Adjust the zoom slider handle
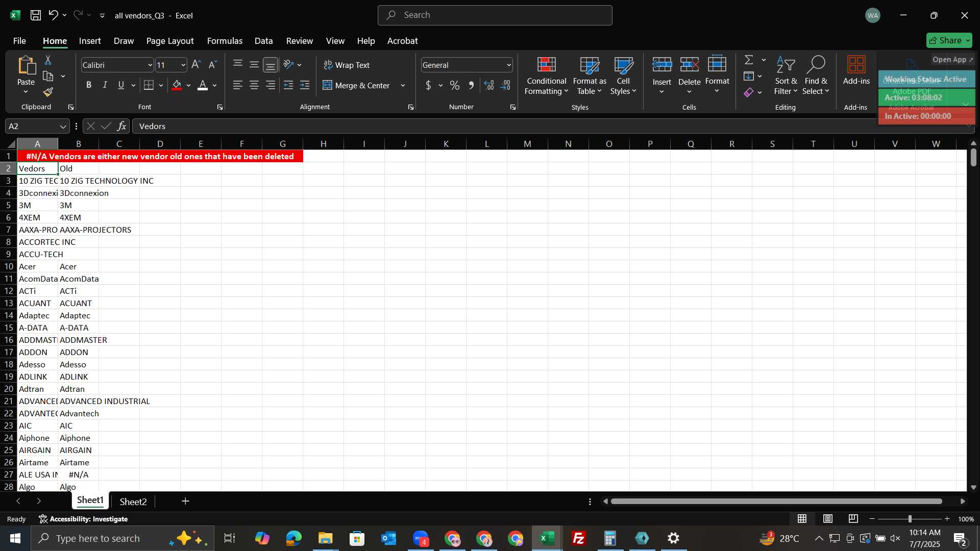Viewport: 980px width, 551px height. coord(910,519)
